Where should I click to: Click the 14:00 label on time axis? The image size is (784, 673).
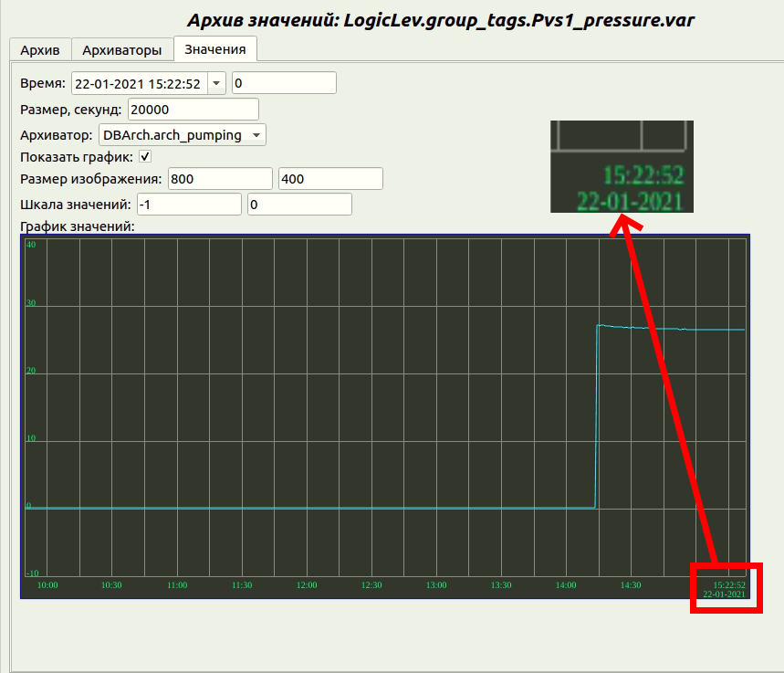566,585
